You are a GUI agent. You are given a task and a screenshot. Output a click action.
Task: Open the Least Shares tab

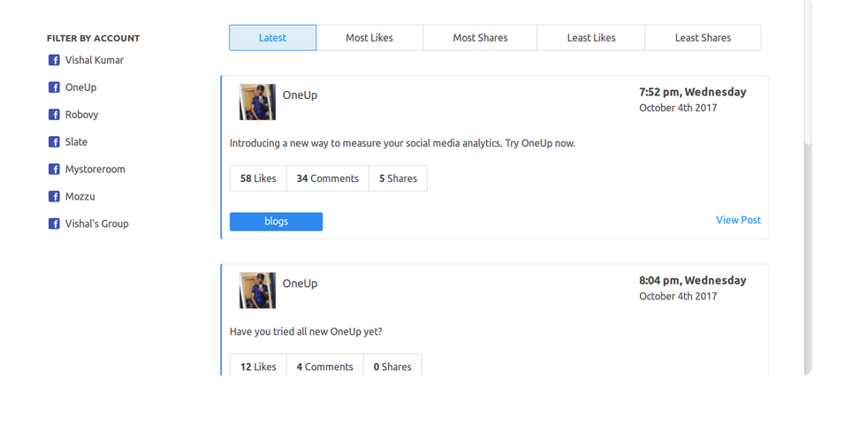[703, 38]
